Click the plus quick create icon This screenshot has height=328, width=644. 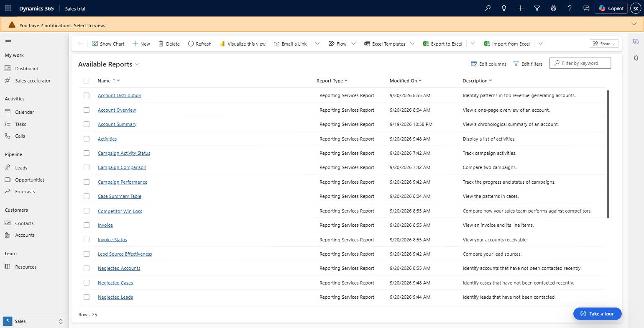pos(521,8)
